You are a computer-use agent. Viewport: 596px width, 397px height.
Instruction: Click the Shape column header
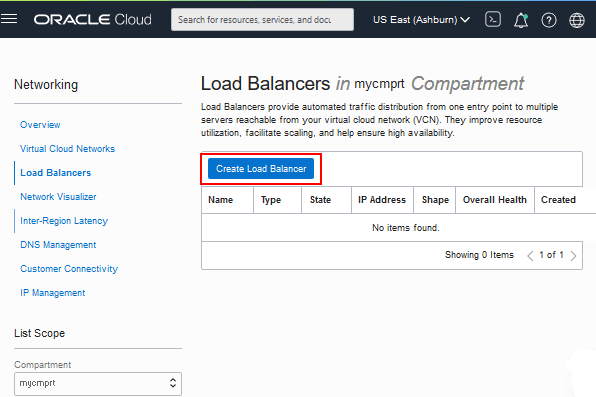434,200
